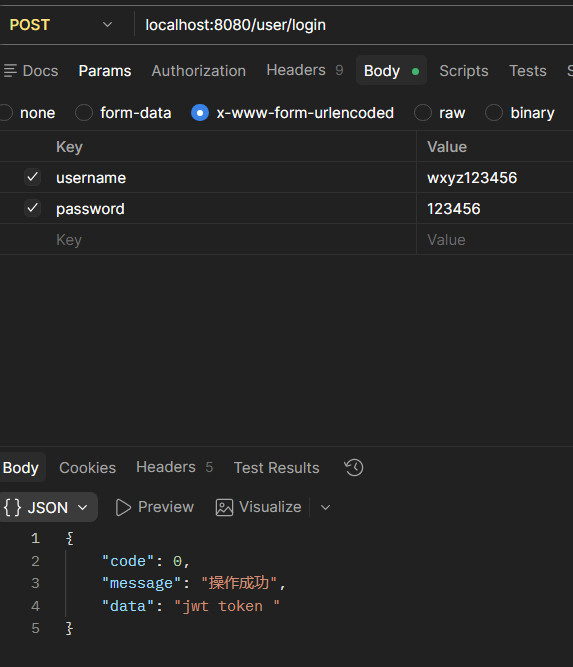
Task: Switch to response Cookies tab
Action: tap(88, 467)
